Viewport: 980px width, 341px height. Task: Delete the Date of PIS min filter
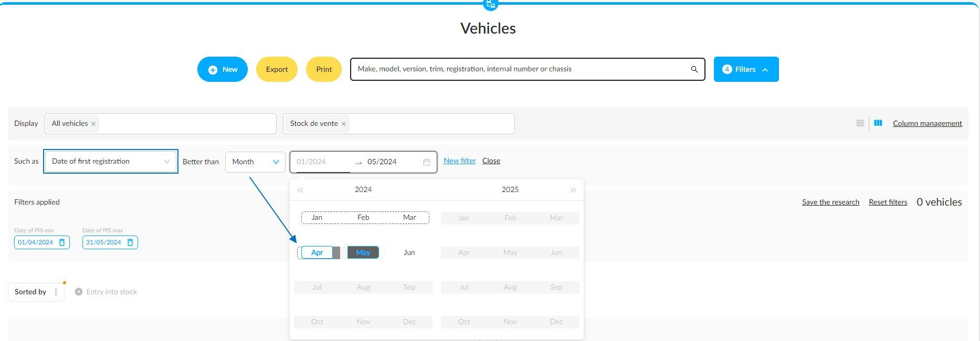(x=62, y=242)
